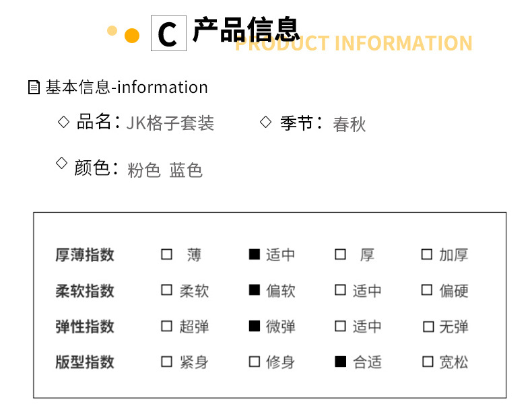Viewport: 532px width, 410px height.
Task: Click the 粉色 color option
Action: coord(144,170)
